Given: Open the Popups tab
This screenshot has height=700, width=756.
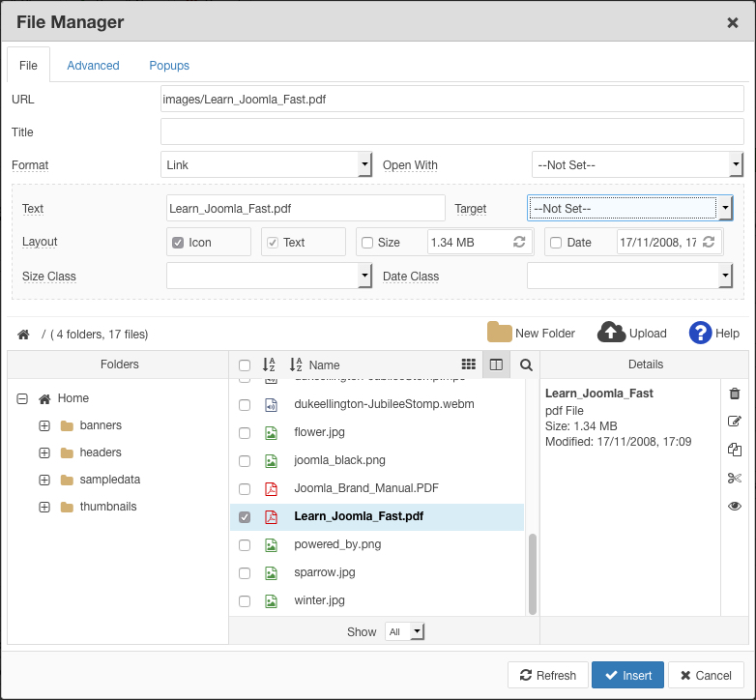Looking at the screenshot, I should pyautogui.click(x=169, y=66).
